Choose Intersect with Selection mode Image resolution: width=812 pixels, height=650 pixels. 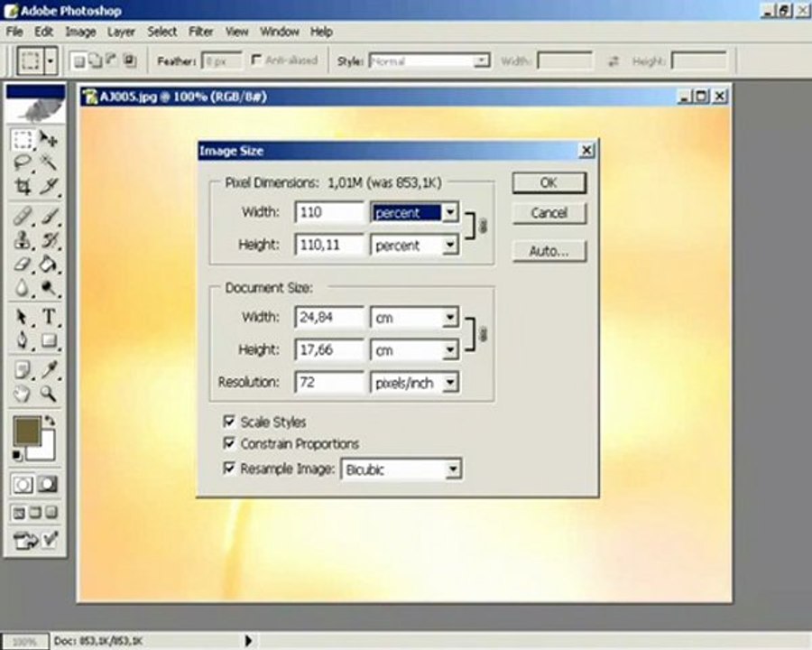point(130,61)
